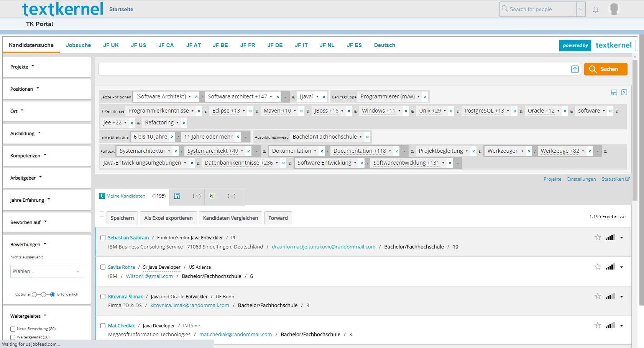Star candidate Sebastian Szabram

coord(598,237)
